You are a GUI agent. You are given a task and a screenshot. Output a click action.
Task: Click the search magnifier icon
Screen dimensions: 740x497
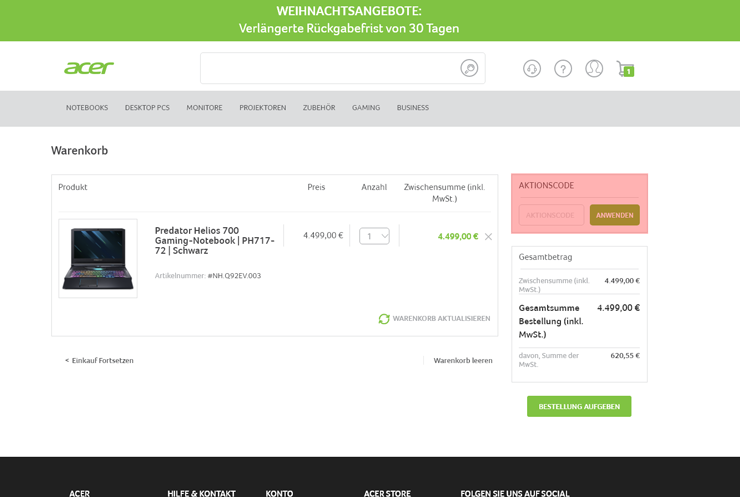coord(469,68)
